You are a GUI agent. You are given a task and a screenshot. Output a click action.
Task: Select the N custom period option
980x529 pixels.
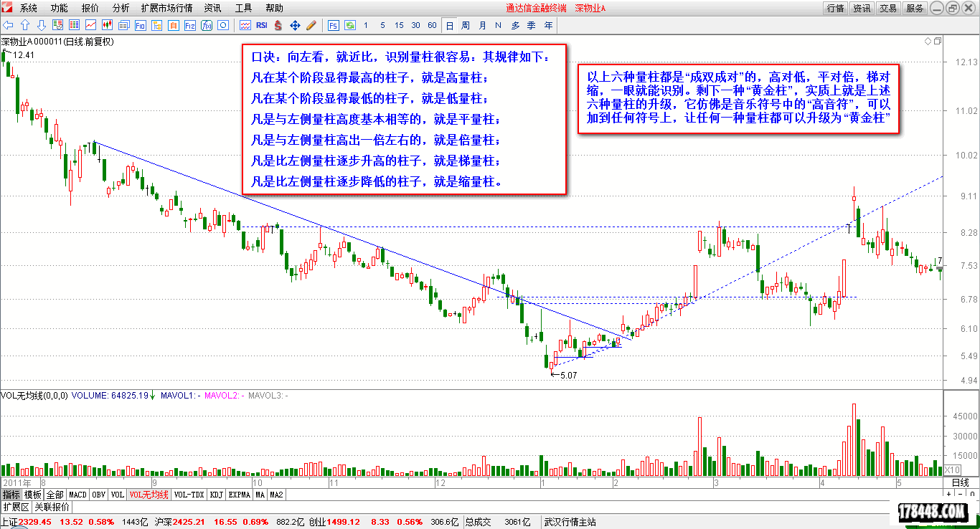click(499, 25)
